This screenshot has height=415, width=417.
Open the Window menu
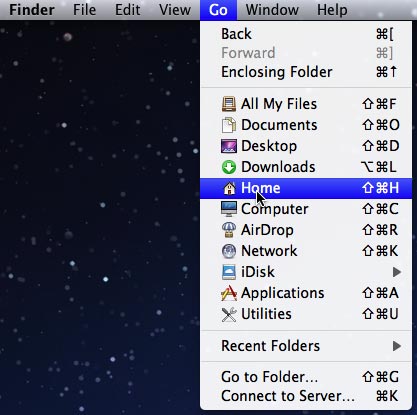(272, 10)
